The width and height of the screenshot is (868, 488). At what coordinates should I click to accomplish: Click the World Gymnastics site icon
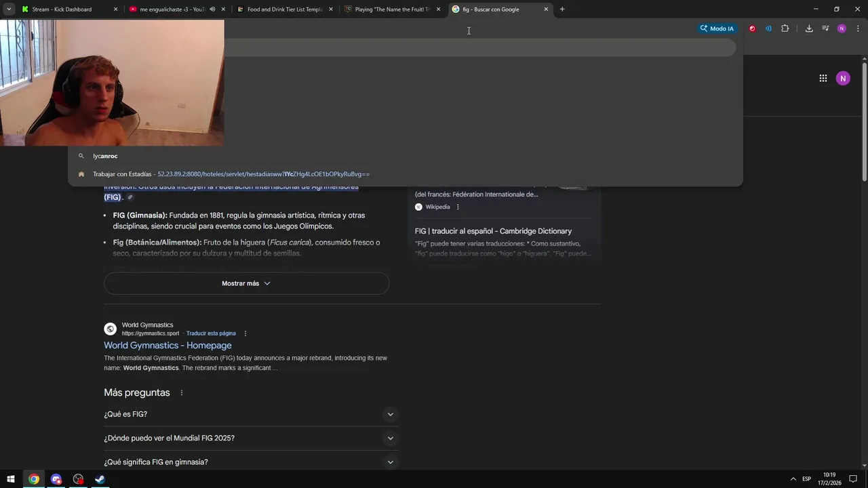point(110,329)
